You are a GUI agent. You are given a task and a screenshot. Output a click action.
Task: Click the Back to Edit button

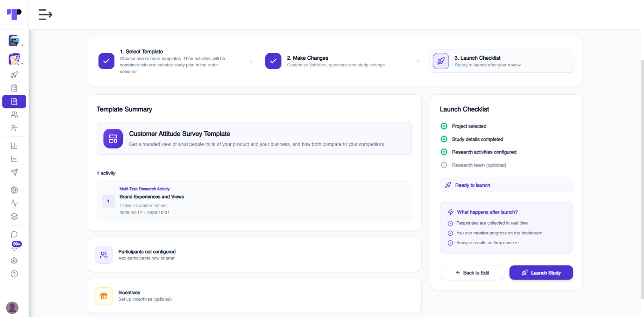[472, 273]
